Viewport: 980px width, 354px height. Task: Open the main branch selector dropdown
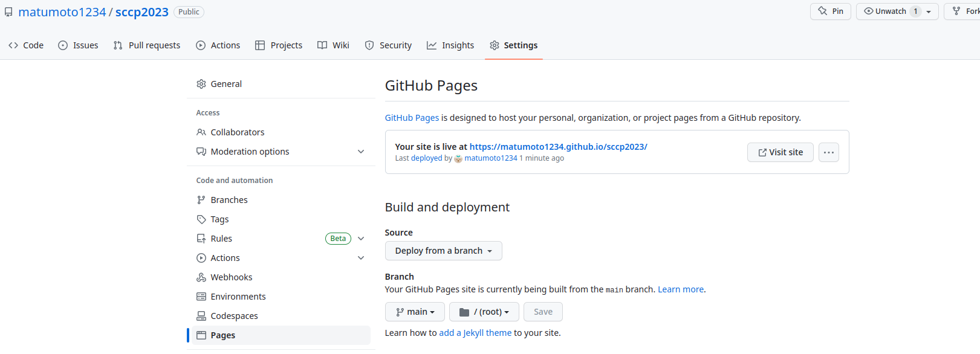coord(415,312)
